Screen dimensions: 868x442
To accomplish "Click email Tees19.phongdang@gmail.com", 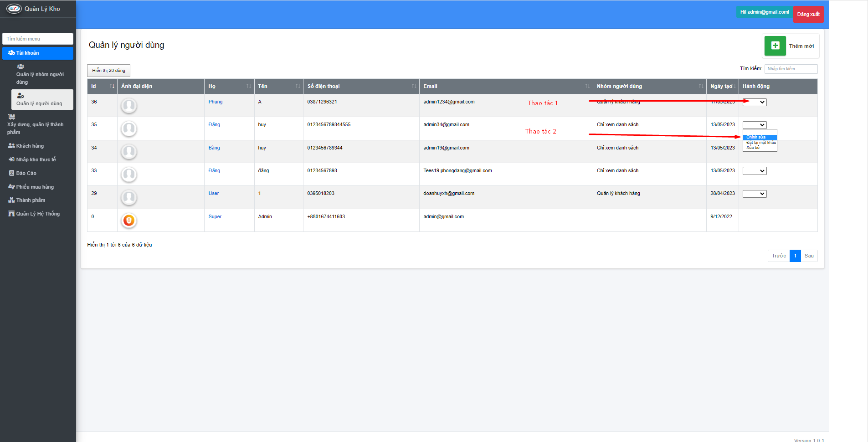I will click(x=457, y=170).
